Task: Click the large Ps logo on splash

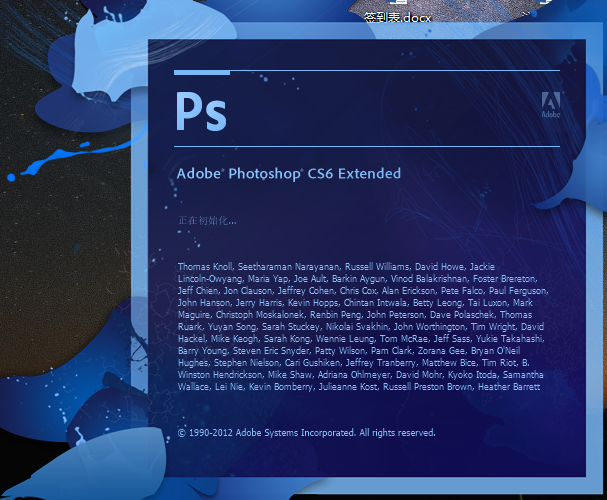Action: point(201,111)
